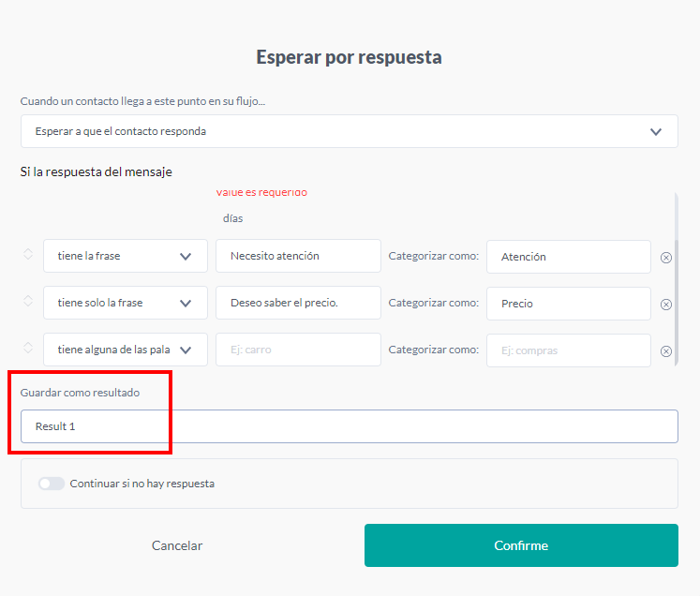Toggle 'Continuar si no hay respuesta' switch

point(52,484)
